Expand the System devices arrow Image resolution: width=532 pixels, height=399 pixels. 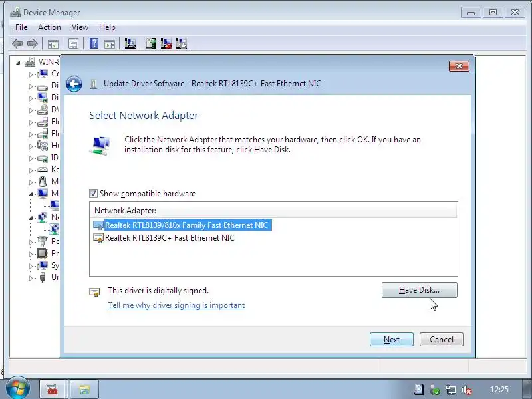31,265
